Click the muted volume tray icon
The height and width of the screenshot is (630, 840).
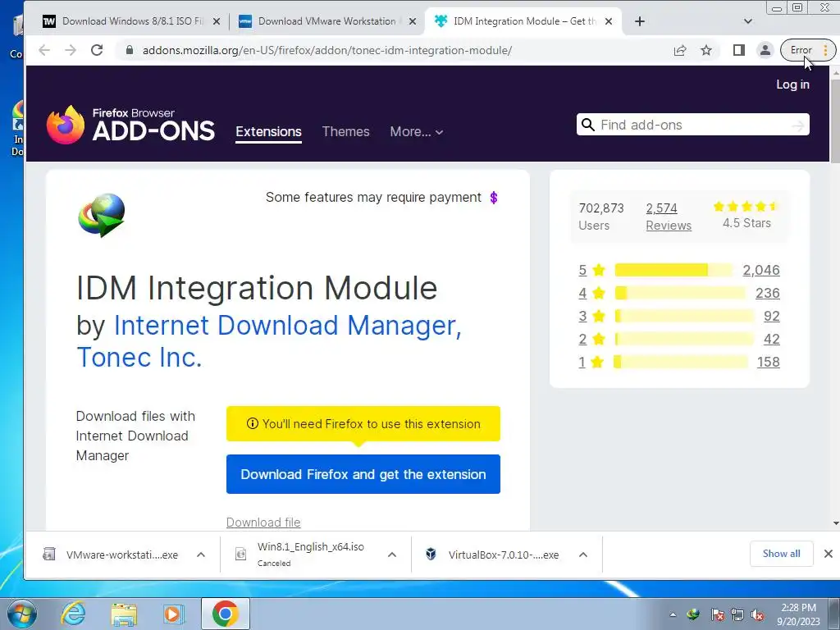tap(757, 614)
